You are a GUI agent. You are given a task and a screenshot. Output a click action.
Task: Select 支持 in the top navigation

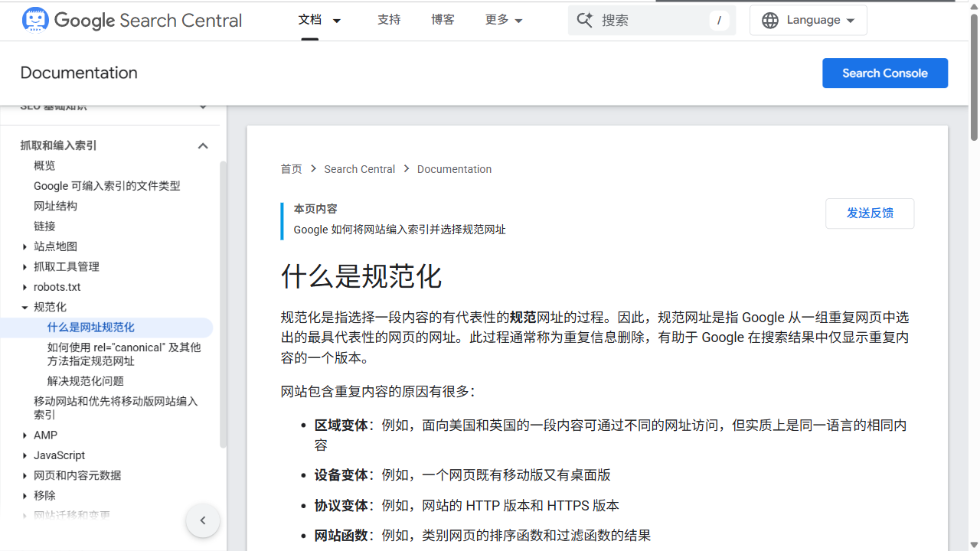[389, 20]
